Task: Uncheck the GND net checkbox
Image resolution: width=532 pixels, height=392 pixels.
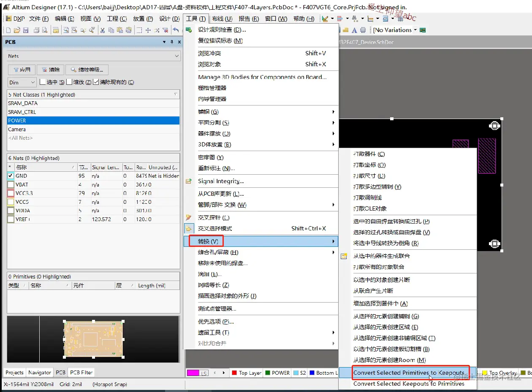Action: (11, 176)
